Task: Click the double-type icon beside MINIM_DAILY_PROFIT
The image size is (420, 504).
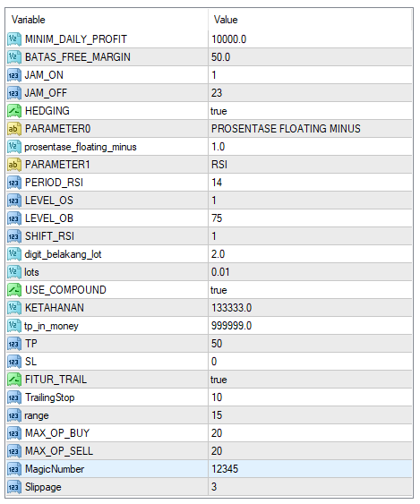Action: (x=13, y=39)
